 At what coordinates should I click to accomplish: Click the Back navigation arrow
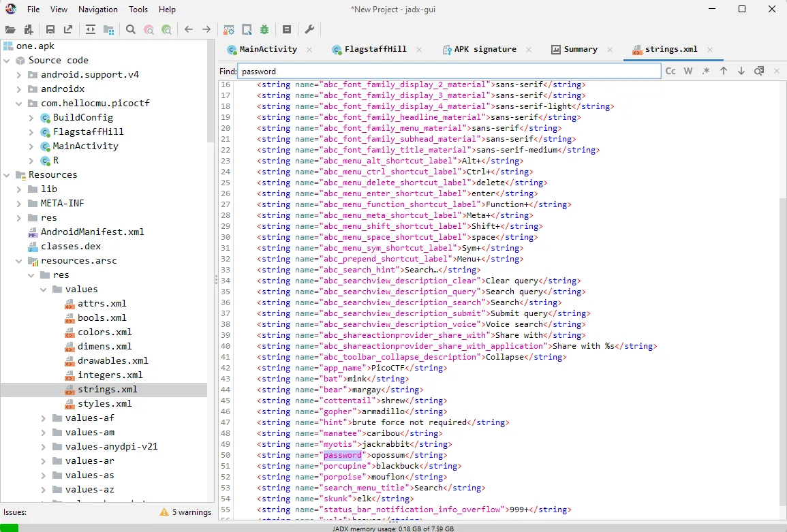(189, 29)
